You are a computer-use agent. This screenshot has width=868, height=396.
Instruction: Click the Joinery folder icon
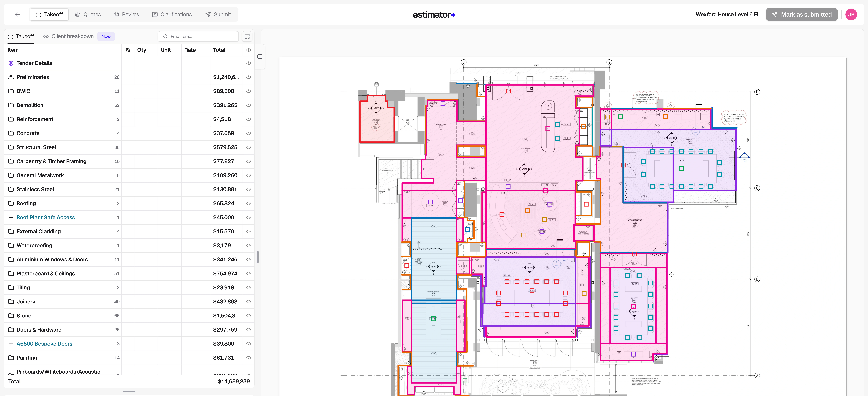tap(11, 302)
